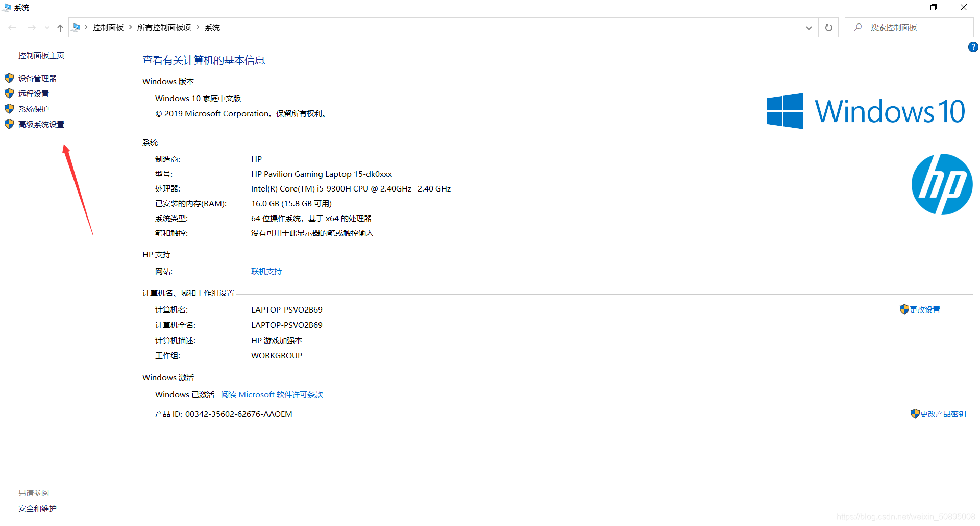
Task: Open 联机支持 HP website link
Action: (x=266, y=272)
